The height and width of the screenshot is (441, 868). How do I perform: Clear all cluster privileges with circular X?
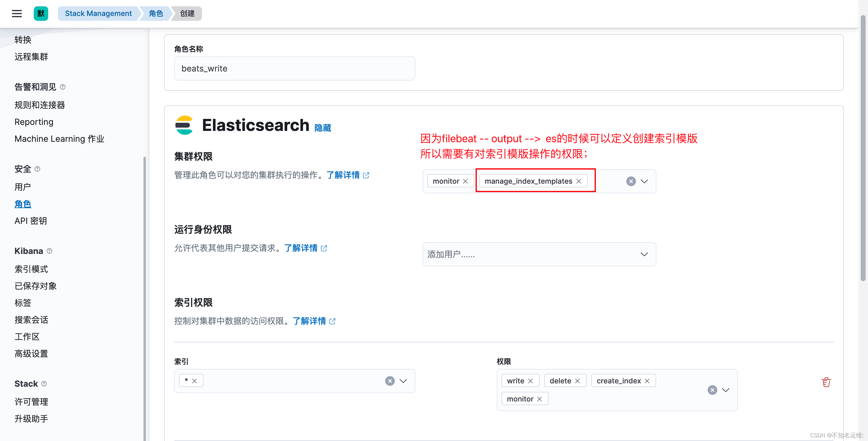click(x=631, y=181)
